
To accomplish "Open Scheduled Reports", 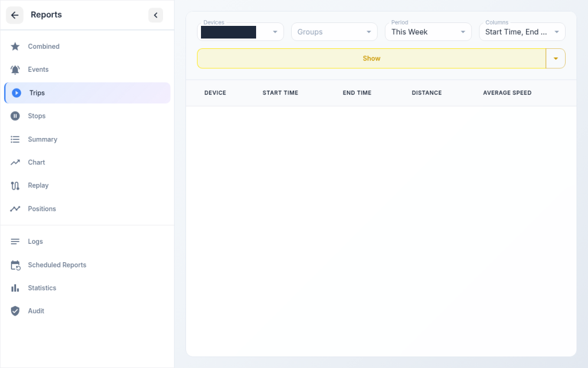I will click(x=87, y=265).
